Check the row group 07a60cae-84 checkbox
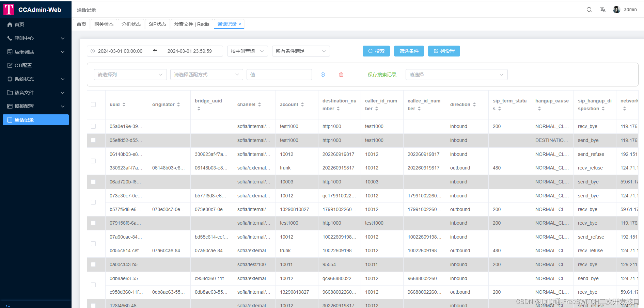 click(93, 244)
